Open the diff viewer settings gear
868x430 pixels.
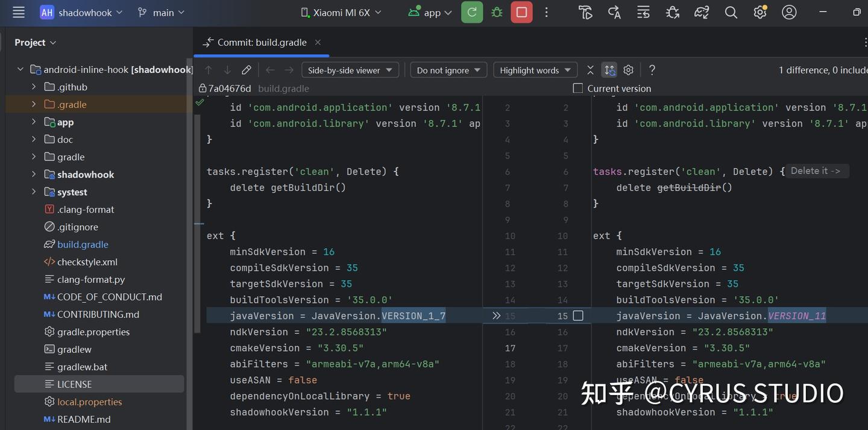[628, 70]
